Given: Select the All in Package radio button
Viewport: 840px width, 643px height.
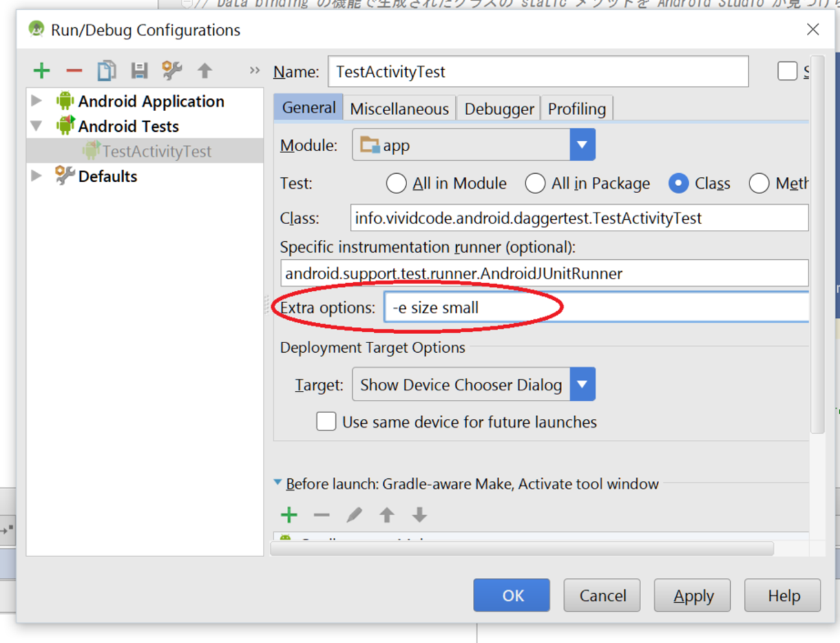Looking at the screenshot, I should tap(535, 184).
